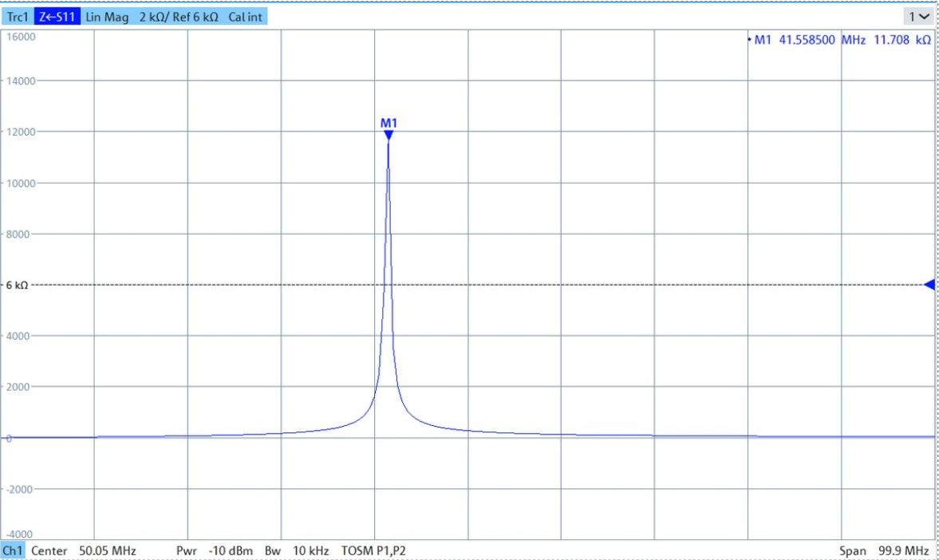Click the -2000 y-axis label
This screenshot has width=939, height=560.
(19, 489)
